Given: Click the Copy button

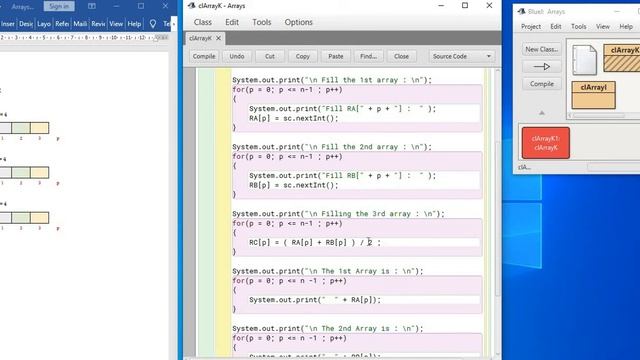Looking at the screenshot, I should (302, 56).
